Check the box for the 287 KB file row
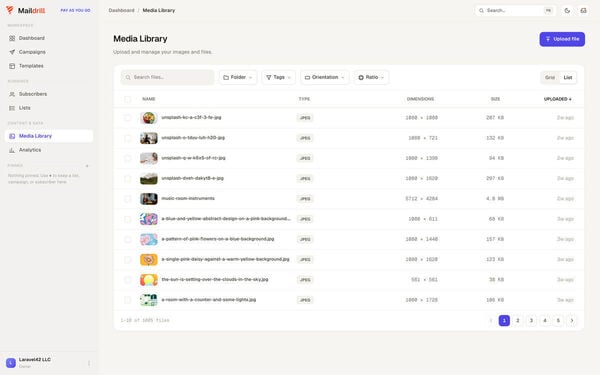This screenshot has width=600, height=375. 127,118
